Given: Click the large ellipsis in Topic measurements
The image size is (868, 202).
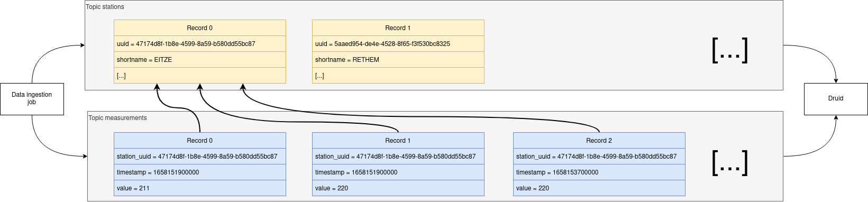Looking at the screenshot, I should [730, 163].
